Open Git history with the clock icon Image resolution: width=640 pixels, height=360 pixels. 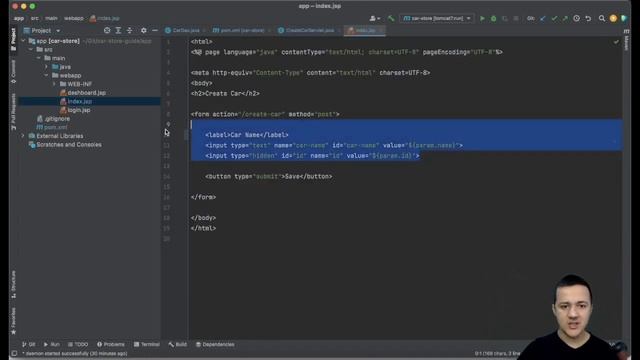pos(576,18)
